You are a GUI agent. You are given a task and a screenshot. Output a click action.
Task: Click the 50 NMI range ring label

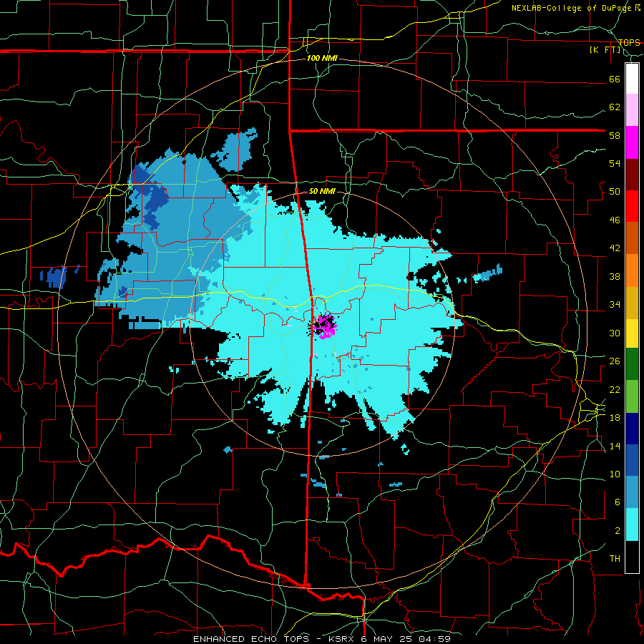(x=322, y=191)
